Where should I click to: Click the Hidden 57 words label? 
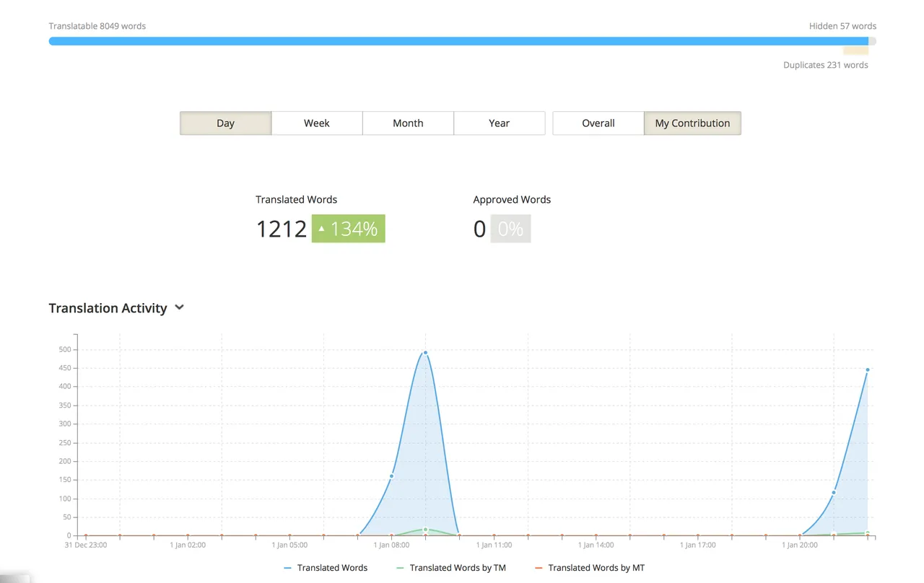pyautogui.click(x=842, y=26)
